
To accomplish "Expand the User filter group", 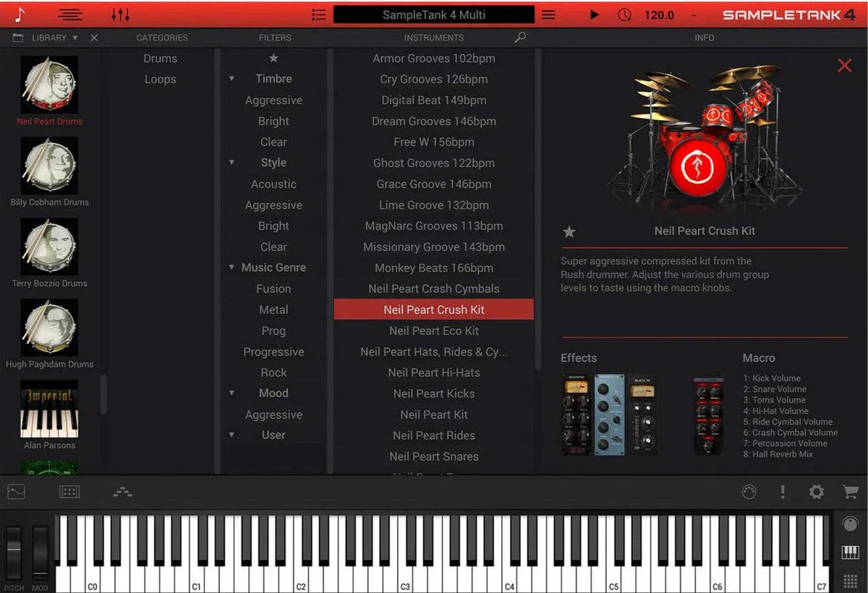I will [231, 435].
